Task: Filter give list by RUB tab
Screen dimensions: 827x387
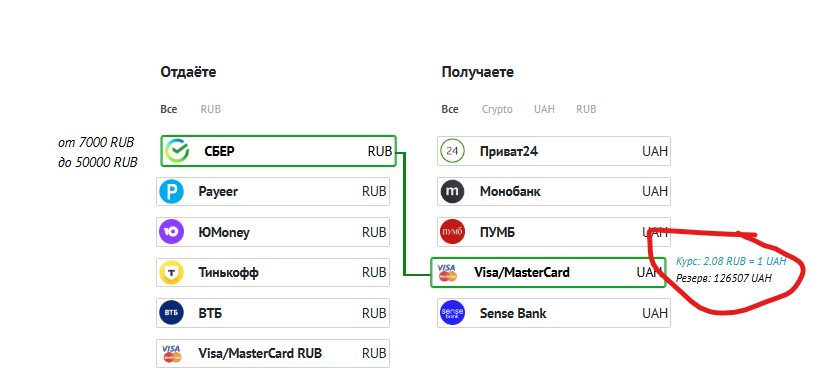Action: point(210,109)
